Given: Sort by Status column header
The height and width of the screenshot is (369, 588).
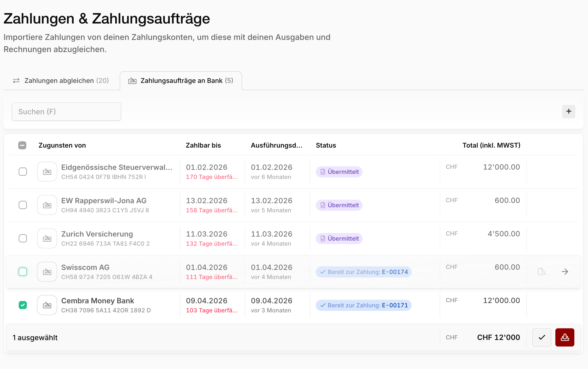Looking at the screenshot, I should [326, 145].
